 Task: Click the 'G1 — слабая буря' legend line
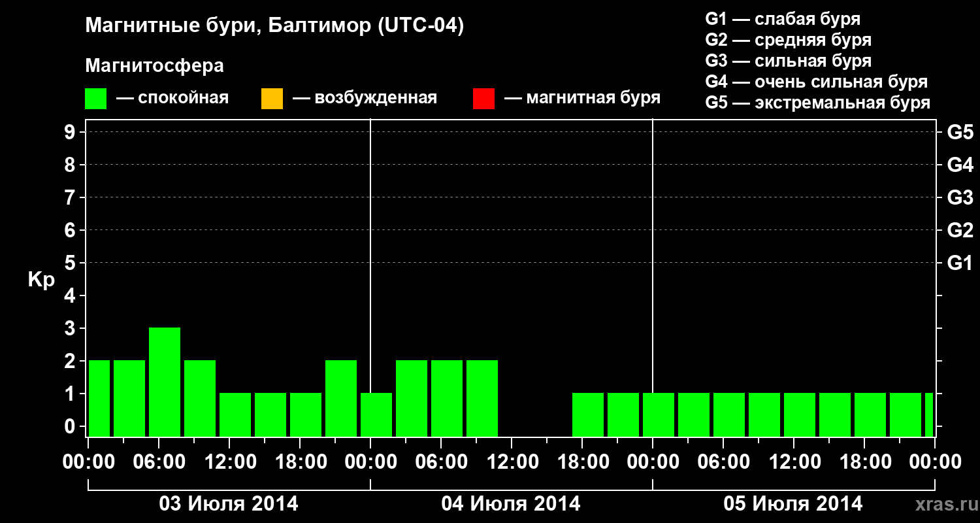[x=783, y=19]
